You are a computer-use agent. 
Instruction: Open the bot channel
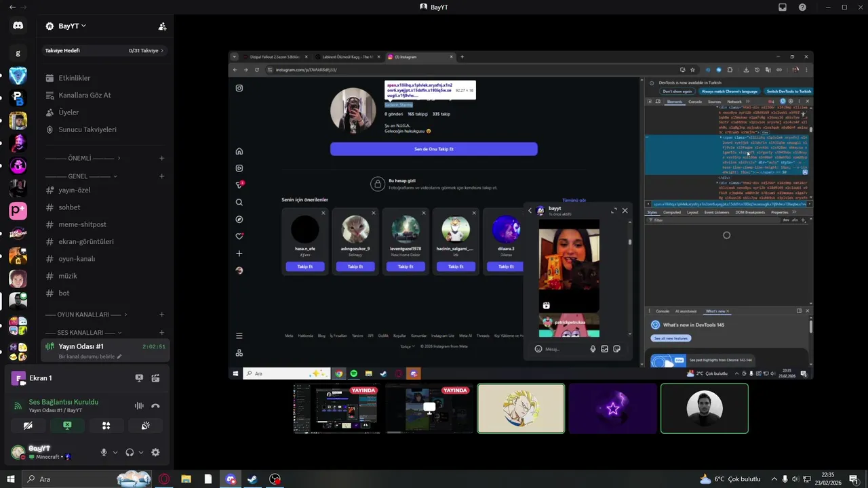pyautogui.click(x=104, y=293)
